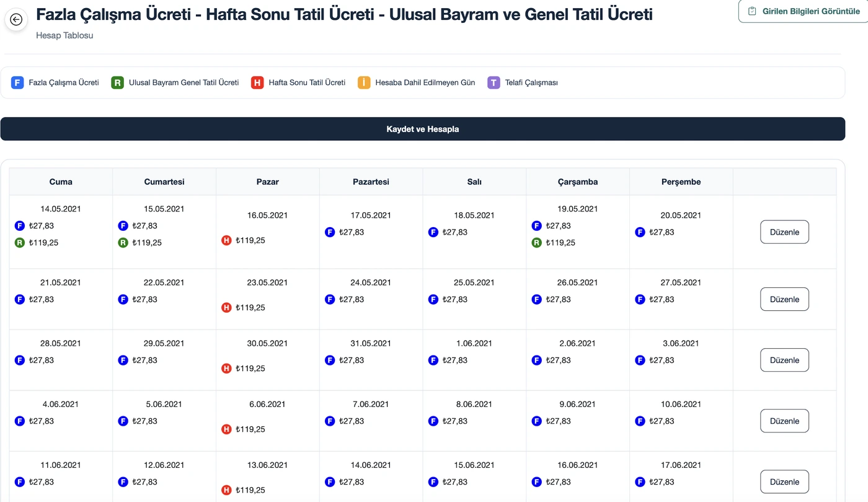Image resolution: width=868 pixels, height=502 pixels.
Task: Click the R badge under 15.05.2021
Action: point(123,243)
